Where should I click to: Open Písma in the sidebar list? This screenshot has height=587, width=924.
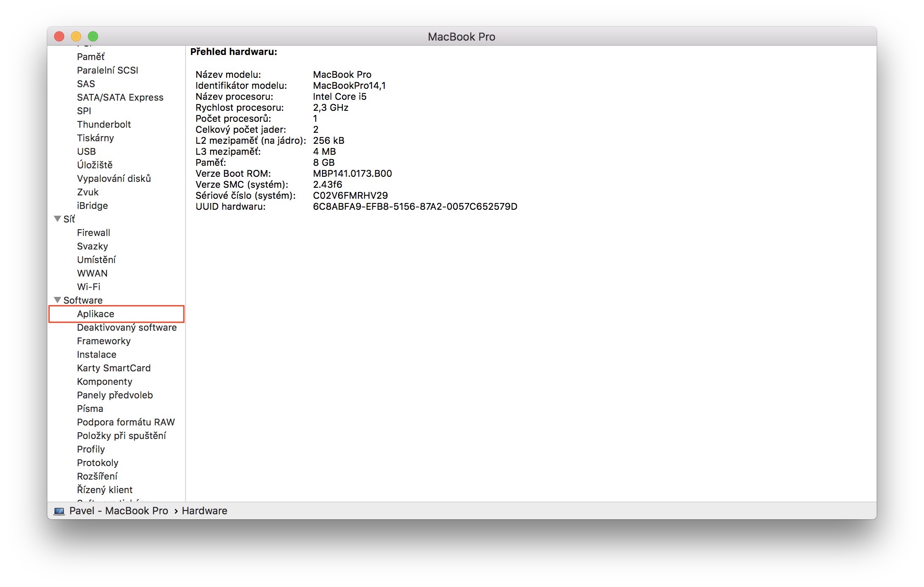pos(90,409)
